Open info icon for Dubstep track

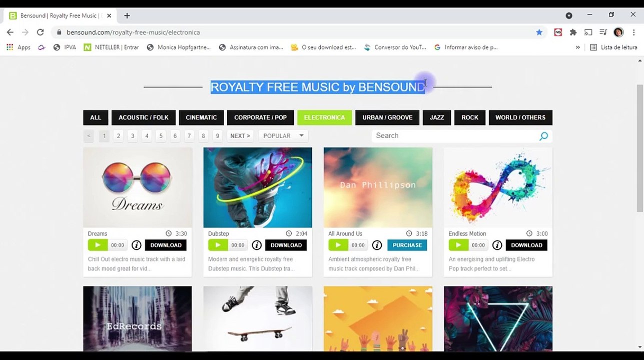pos(257,245)
